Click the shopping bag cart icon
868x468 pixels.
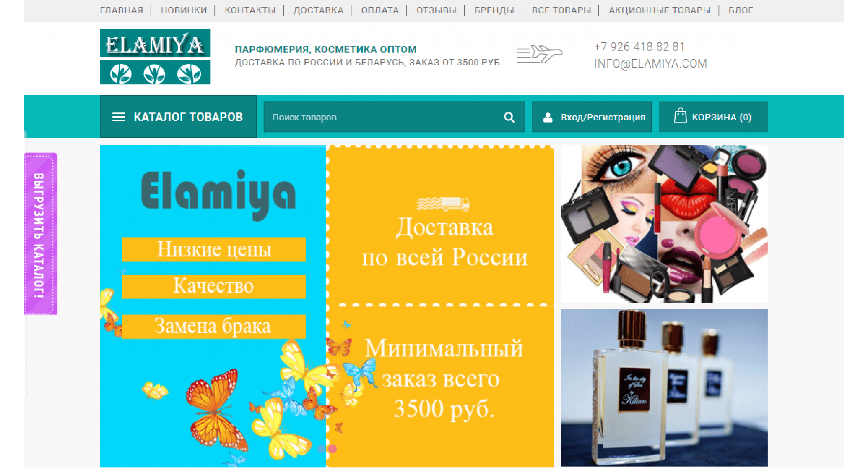pos(680,115)
